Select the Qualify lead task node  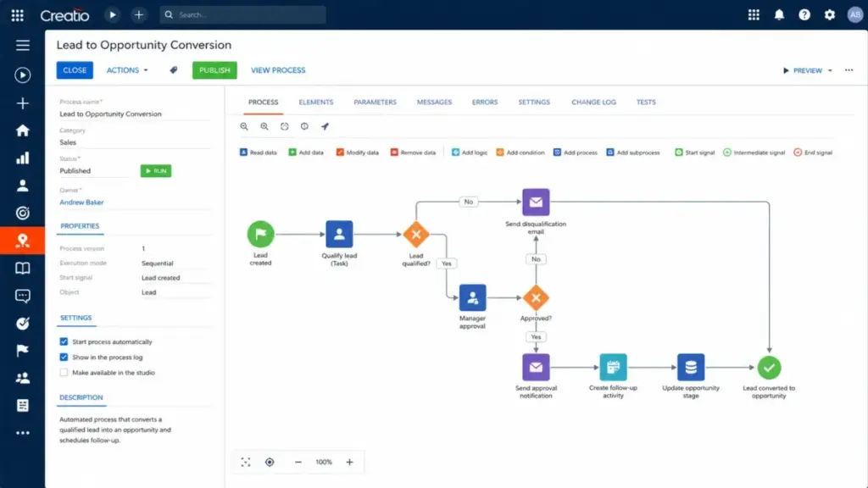tap(339, 234)
